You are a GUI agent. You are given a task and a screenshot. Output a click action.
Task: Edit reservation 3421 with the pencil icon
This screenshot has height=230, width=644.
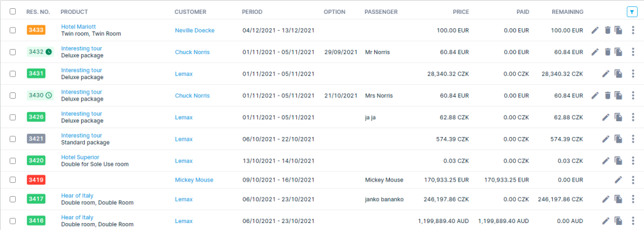[606, 139]
